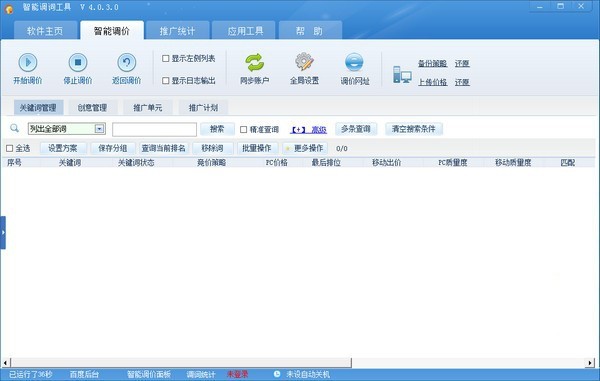Select 关键词管理 sub-tab
This screenshot has height=381, width=600.
(38, 108)
